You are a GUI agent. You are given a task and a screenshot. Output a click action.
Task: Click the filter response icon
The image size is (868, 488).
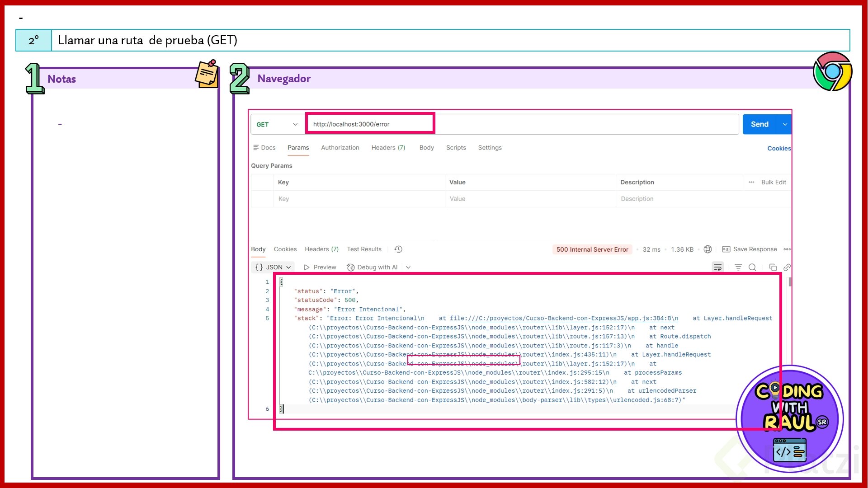(x=738, y=267)
